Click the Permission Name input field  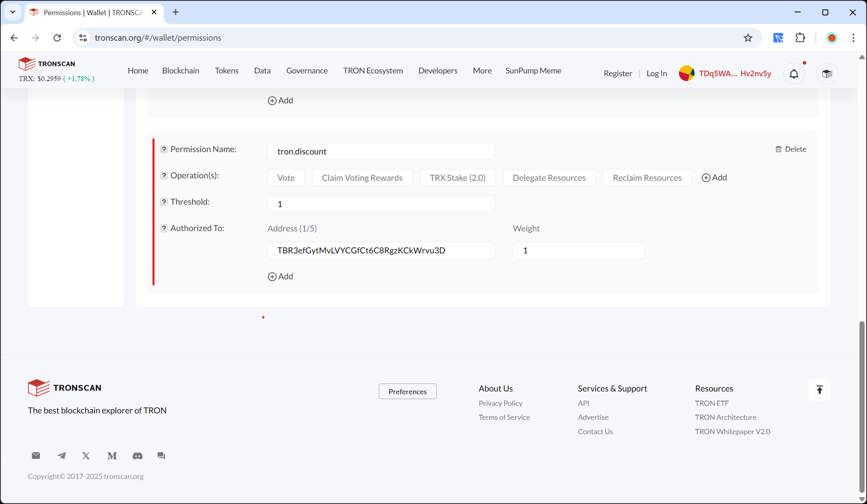381,151
